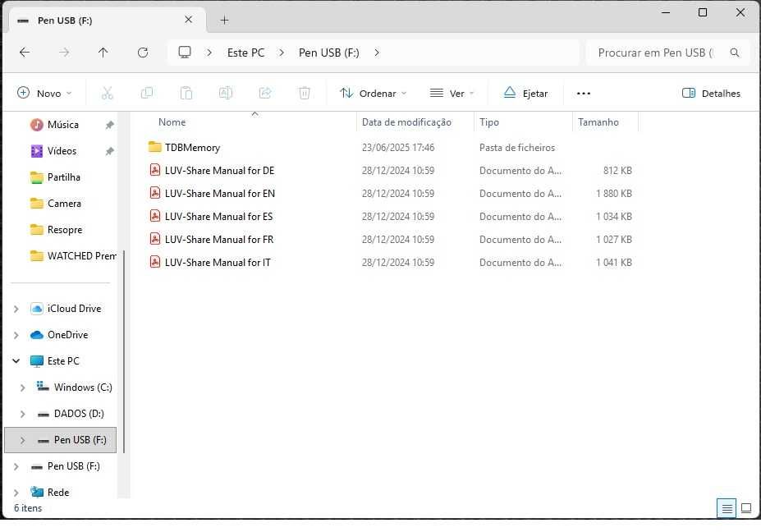Viewport: 761px width, 532px height.
Task: Open the Ordenar sort dropdown
Action: 374,94
